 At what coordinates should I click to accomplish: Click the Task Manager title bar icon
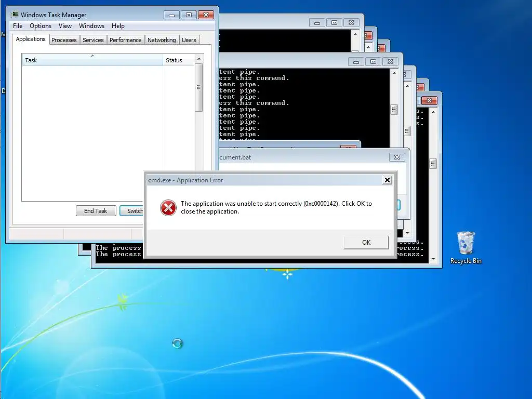click(15, 15)
